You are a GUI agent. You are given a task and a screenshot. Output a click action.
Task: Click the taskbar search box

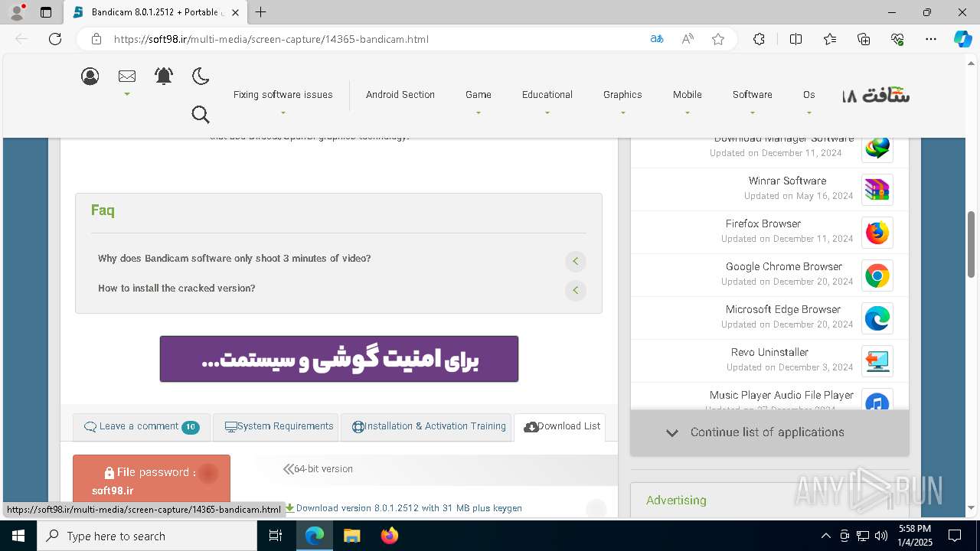(x=147, y=536)
